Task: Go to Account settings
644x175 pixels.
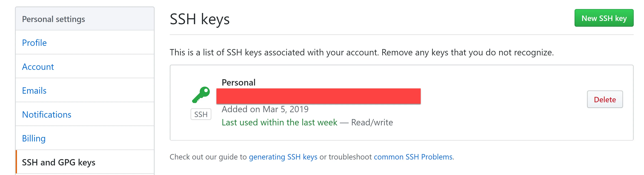Action: [x=38, y=67]
